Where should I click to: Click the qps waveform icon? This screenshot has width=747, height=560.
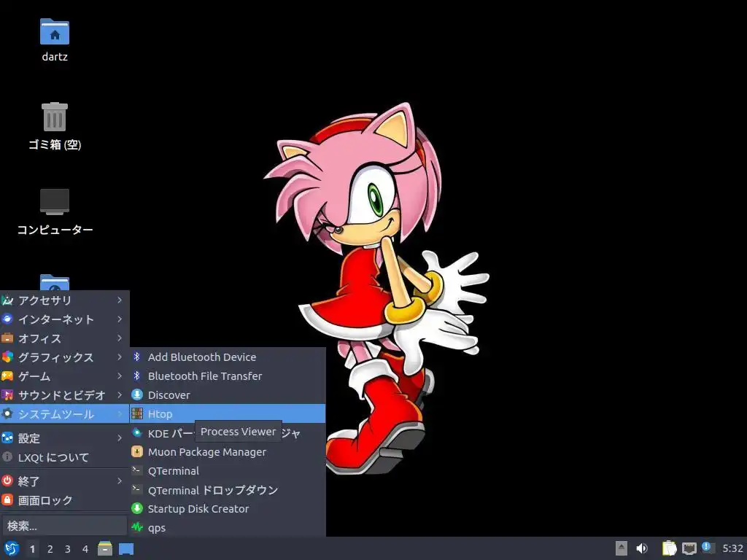[137, 527]
